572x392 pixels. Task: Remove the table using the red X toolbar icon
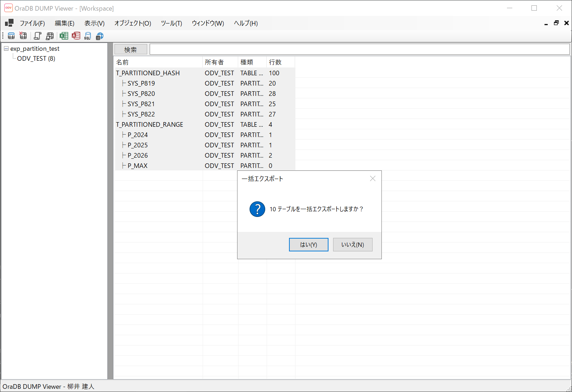[23, 36]
